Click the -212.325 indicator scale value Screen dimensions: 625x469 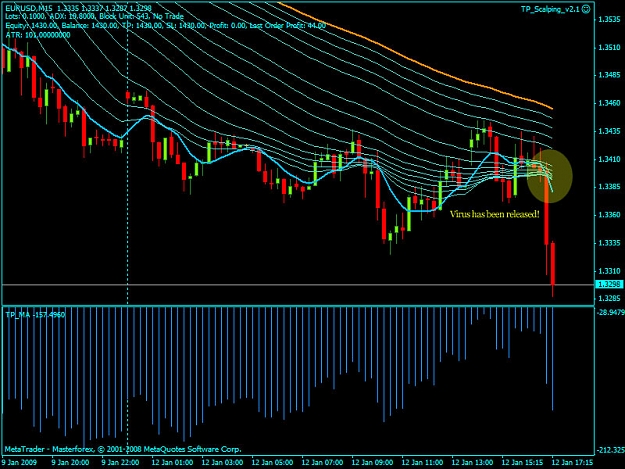(x=611, y=450)
